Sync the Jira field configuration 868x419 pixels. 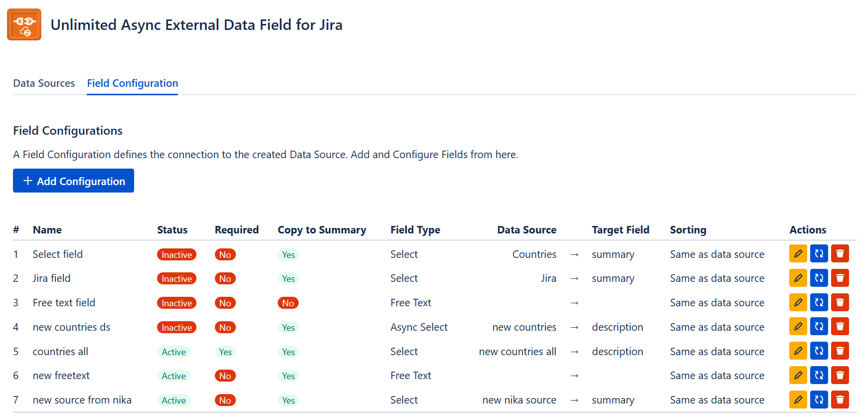(x=819, y=278)
